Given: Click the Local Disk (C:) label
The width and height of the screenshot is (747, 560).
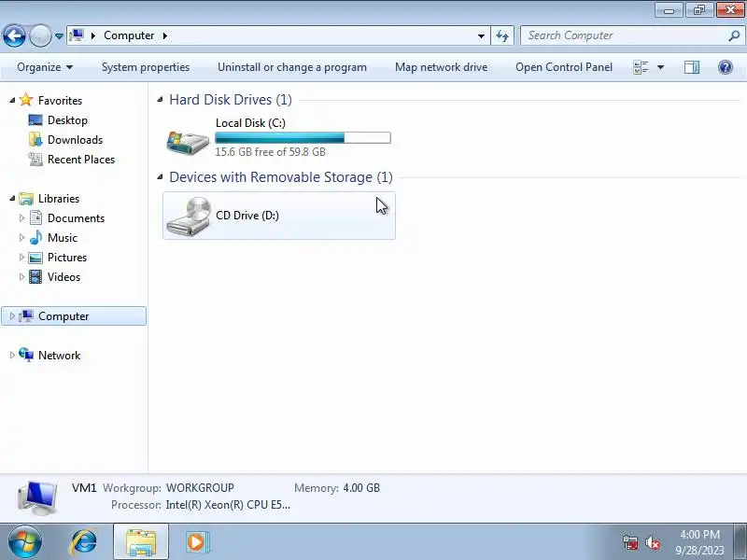Looking at the screenshot, I should point(250,123).
